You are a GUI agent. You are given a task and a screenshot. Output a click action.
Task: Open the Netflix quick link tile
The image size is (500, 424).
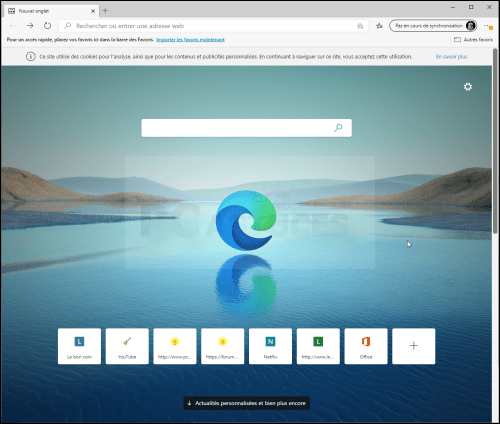[270, 346]
